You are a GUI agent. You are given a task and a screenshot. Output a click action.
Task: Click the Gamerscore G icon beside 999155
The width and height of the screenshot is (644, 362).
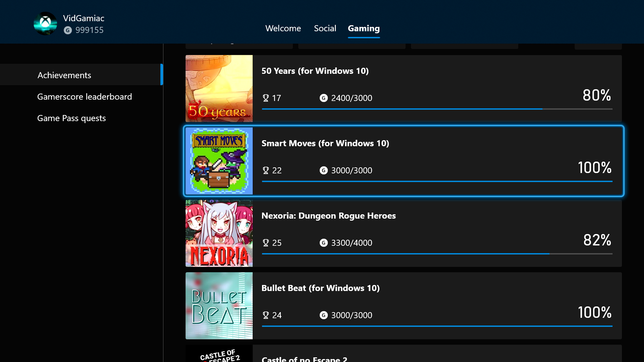[68, 30]
